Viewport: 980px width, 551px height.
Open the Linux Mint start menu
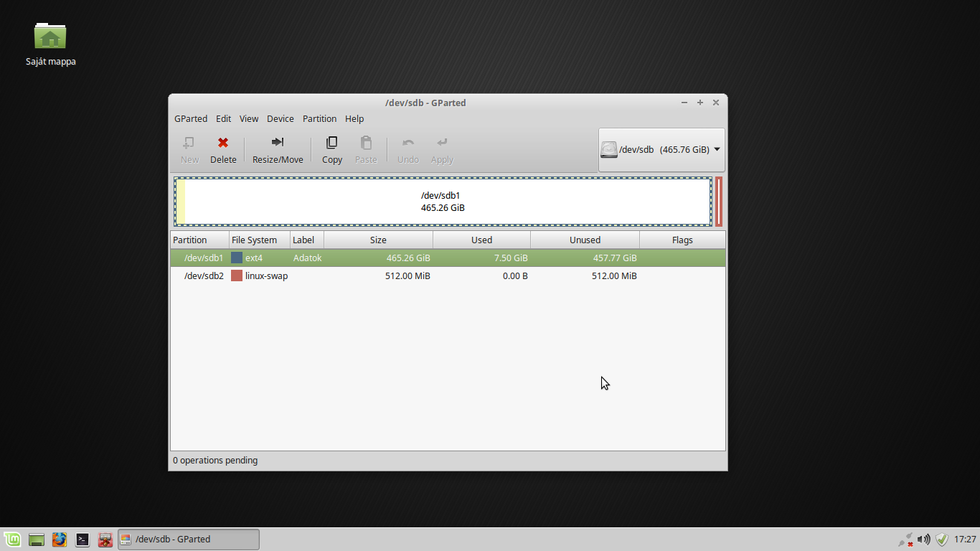click(12, 540)
